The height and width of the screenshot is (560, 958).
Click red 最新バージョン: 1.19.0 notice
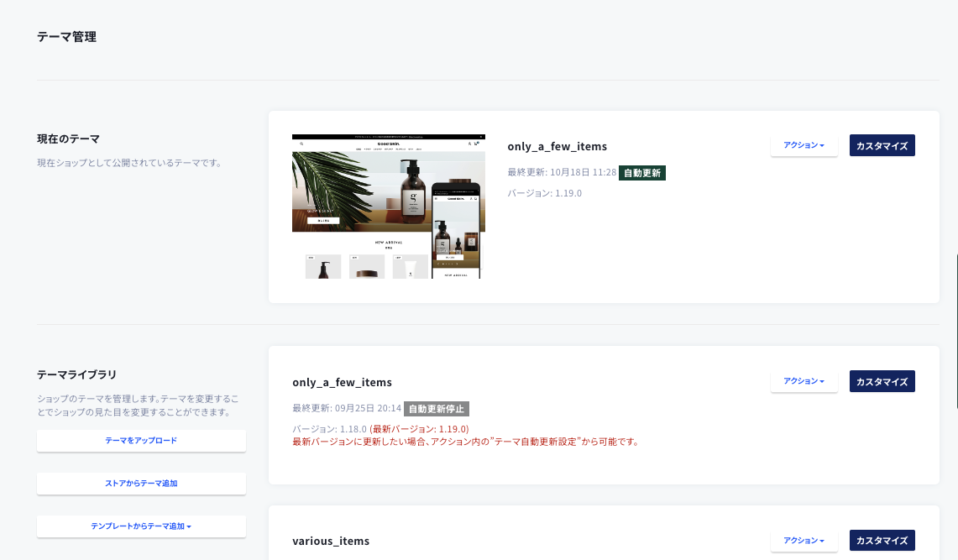click(419, 429)
